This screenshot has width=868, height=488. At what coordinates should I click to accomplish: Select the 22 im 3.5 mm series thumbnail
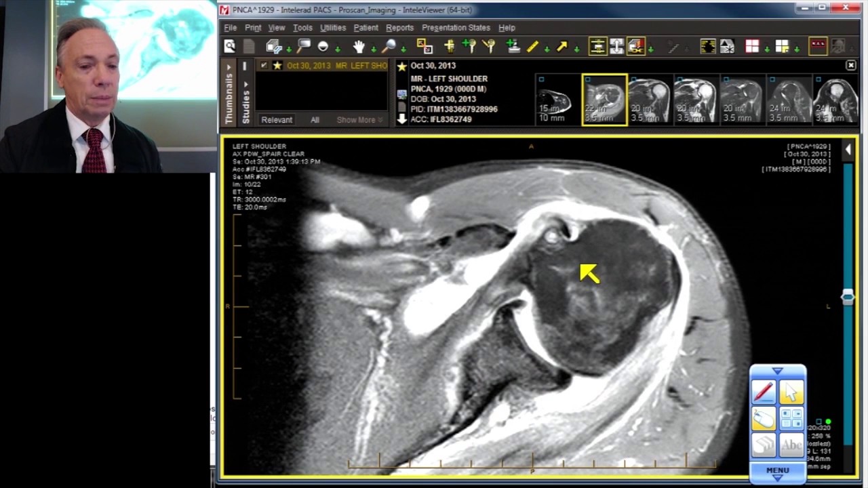604,100
